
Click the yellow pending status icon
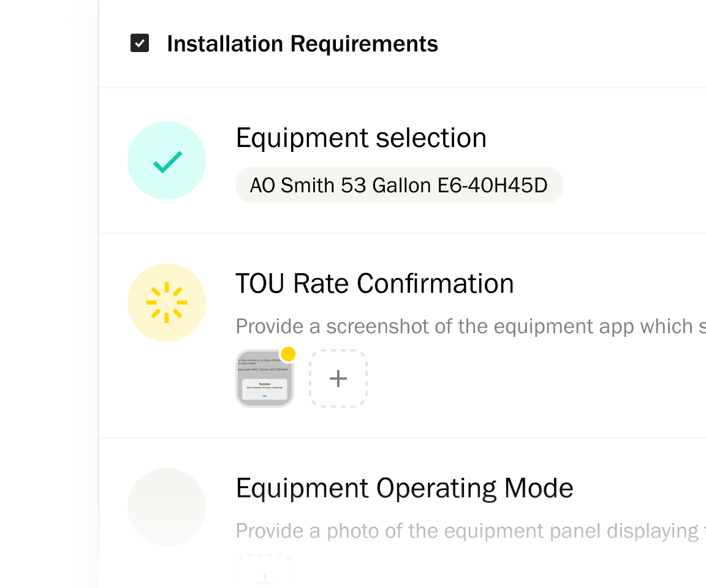coord(166,303)
